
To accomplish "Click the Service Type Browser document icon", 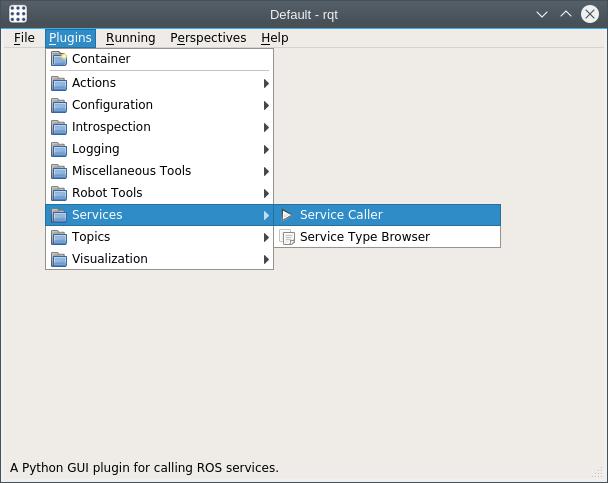I will point(287,237).
